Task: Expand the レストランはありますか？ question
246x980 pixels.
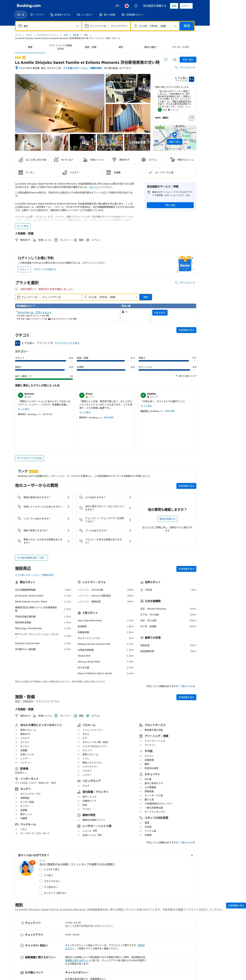Action: (x=44, y=519)
